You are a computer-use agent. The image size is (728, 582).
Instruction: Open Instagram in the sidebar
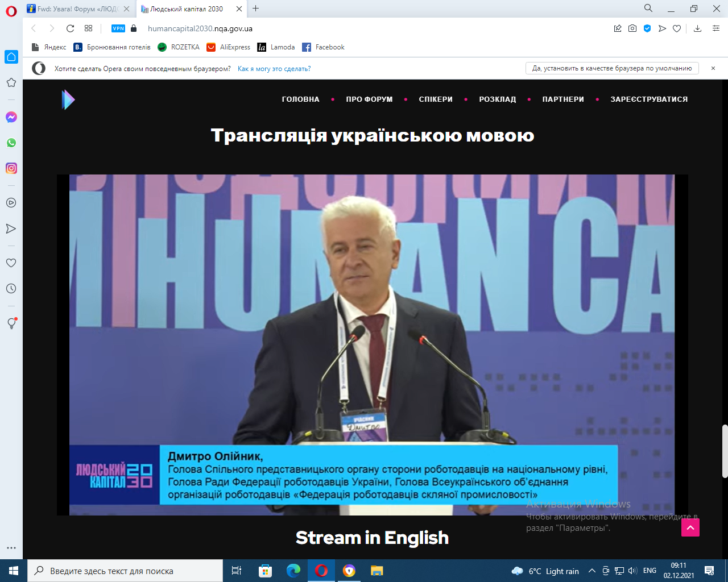[x=11, y=168]
